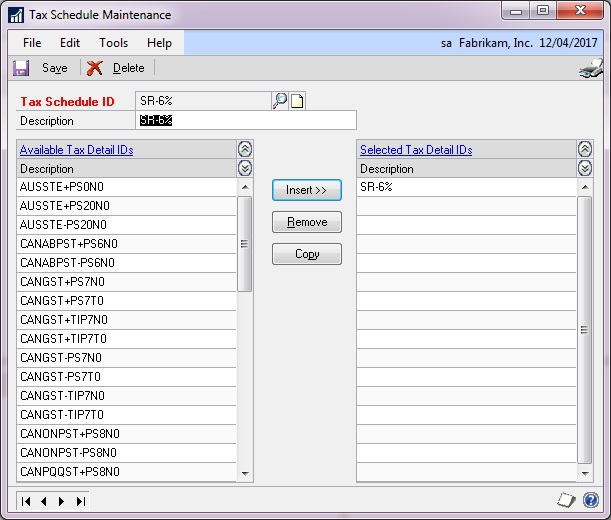The height and width of the screenshot is (520, 611).
Task: Select SR-6% in Selected Tax Detail IDs
Action: click(x=466, y=187)
